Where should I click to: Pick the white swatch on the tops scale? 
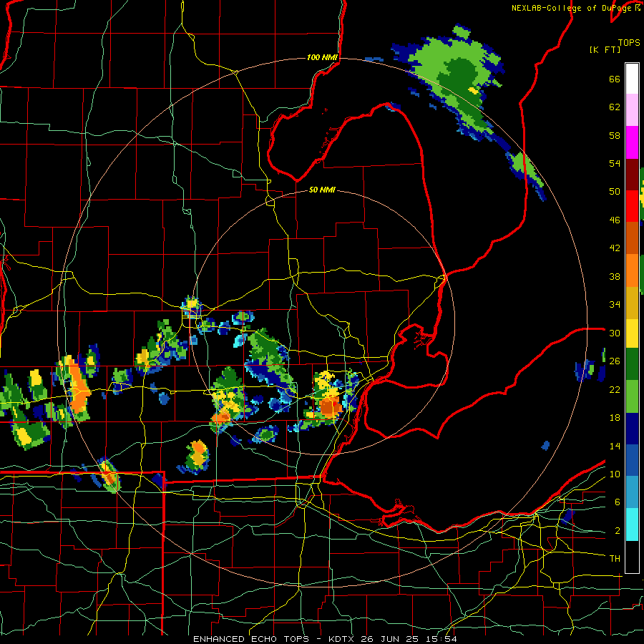click(632, 79)
